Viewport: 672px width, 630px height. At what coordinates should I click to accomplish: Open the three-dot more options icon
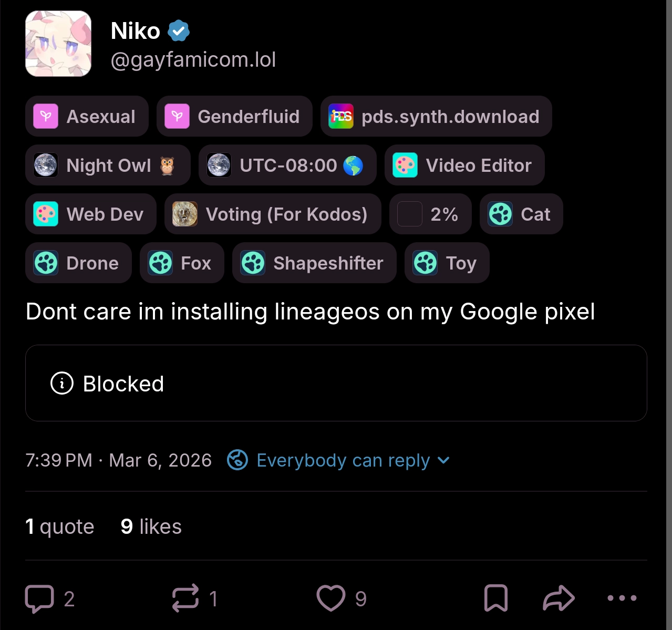point(622,597)
